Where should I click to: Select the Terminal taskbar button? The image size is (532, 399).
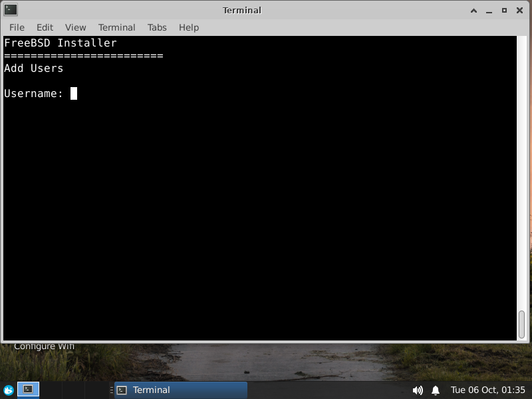click(x=181, y=390)
